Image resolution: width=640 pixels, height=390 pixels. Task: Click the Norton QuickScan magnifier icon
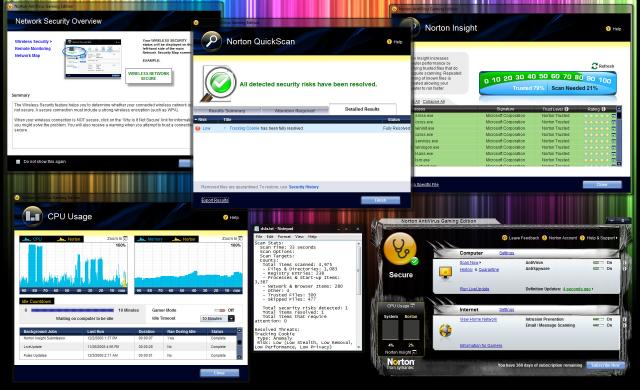[x=211, y=41]
